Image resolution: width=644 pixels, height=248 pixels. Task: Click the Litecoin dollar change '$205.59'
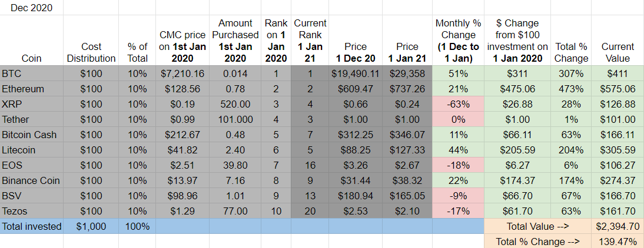pyautogui.click(x=517, y=150)
